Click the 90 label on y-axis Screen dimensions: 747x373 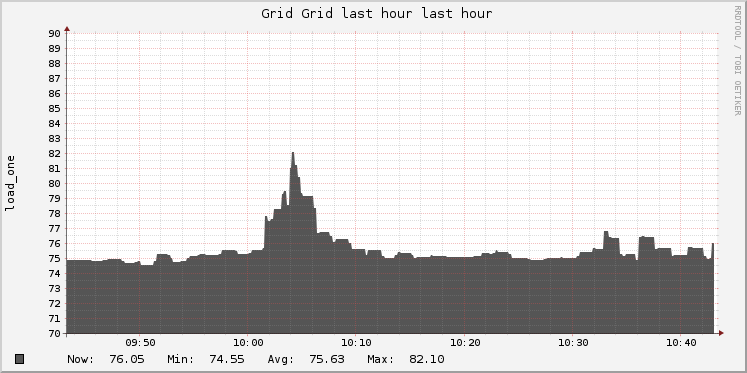54,33
